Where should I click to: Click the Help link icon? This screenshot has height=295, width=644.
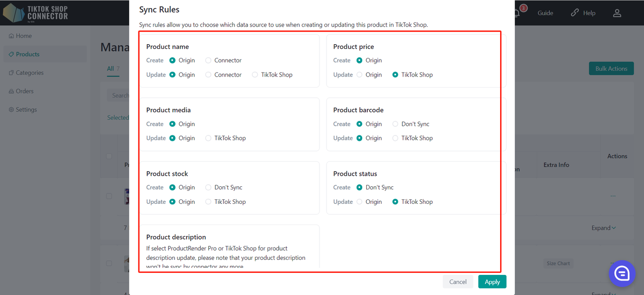[x=575, y=13]
